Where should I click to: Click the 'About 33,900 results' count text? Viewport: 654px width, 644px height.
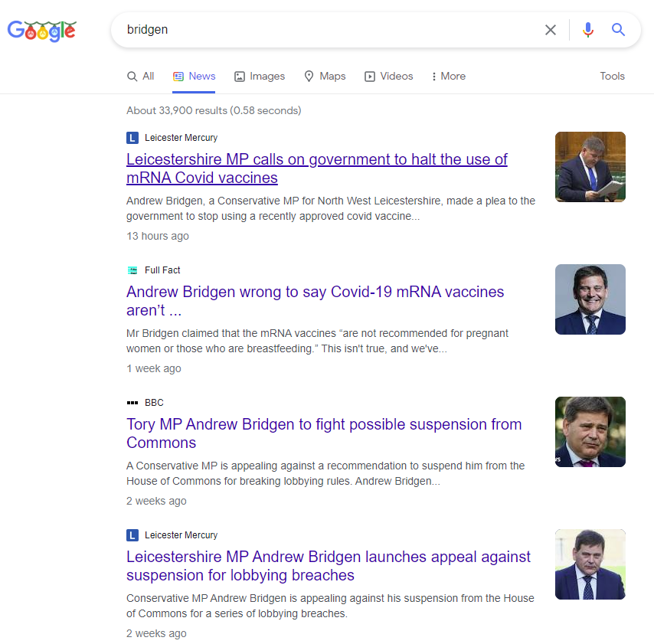pyautogui.click(x=214, y=110)
